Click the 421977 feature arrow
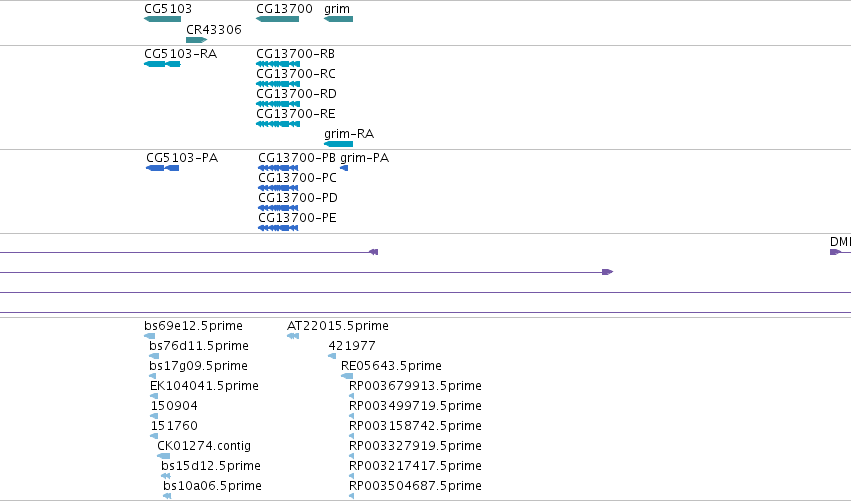This screenshot has height=501, width=851. (332, 356)
